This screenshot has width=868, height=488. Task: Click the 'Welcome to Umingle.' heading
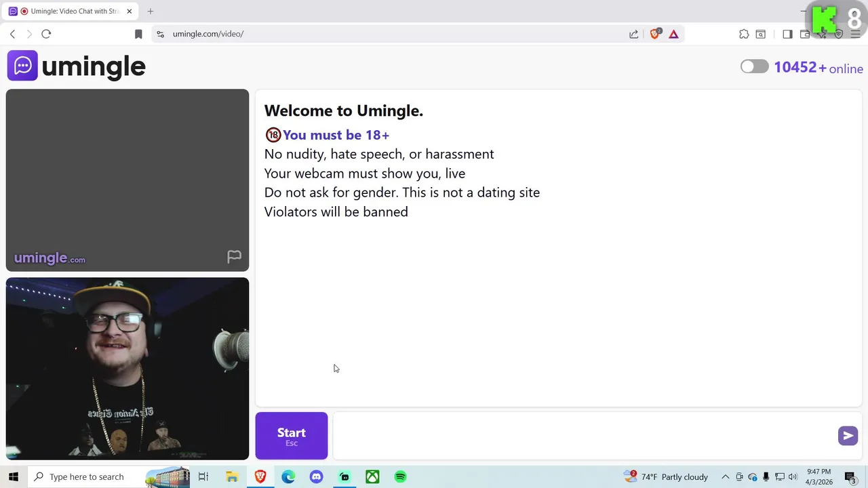tap(344, 110)
